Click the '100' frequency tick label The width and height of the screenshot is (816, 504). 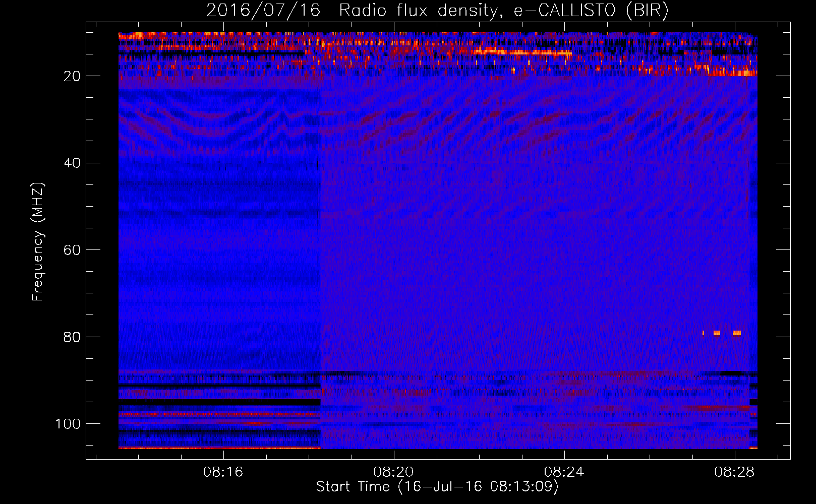[68, 424]
